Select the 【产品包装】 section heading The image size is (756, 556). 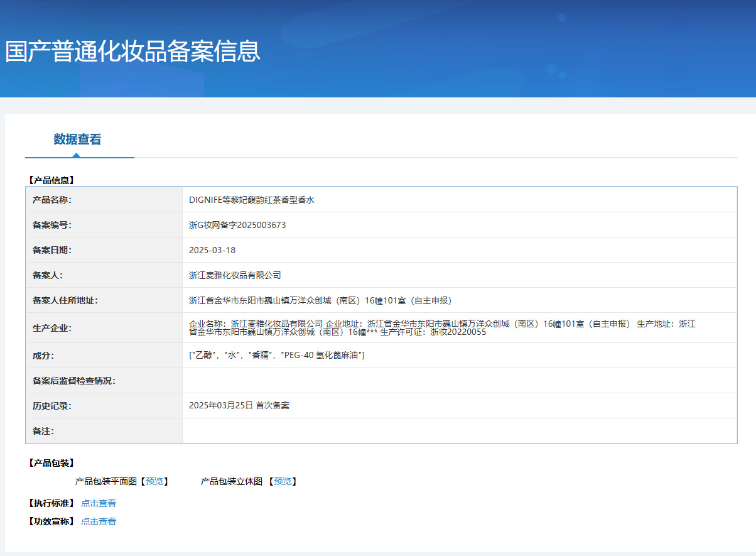pyautogui.click(x=51, y=463)
